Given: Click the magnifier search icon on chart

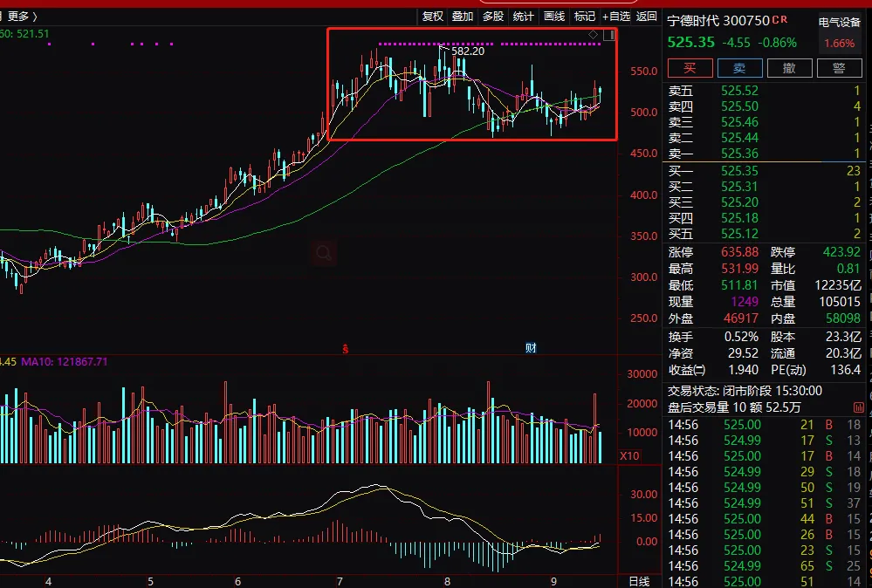Looking at the screenshot, I should (324, 254).
